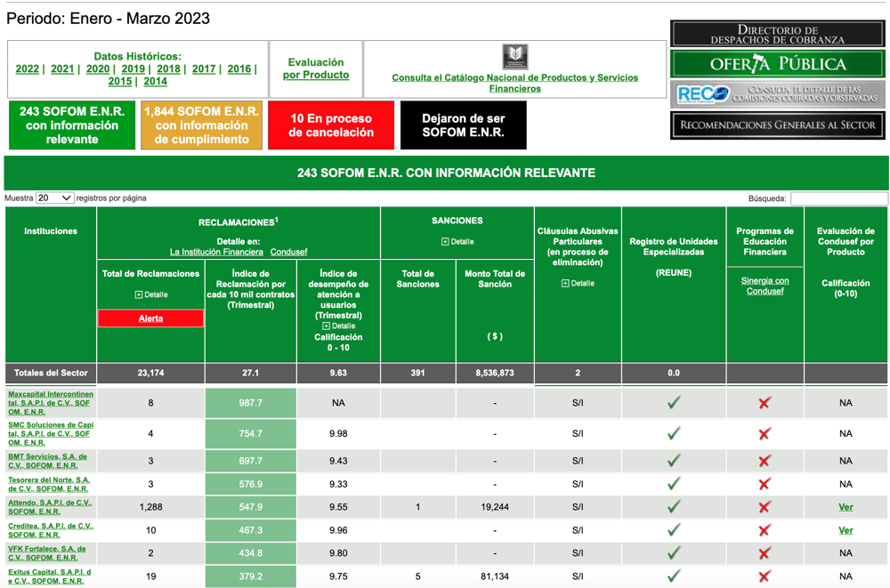The image size is (890, 588).
Task: Switch to 10 En proceso de cancelación tab
Action: tap(331, 125)
